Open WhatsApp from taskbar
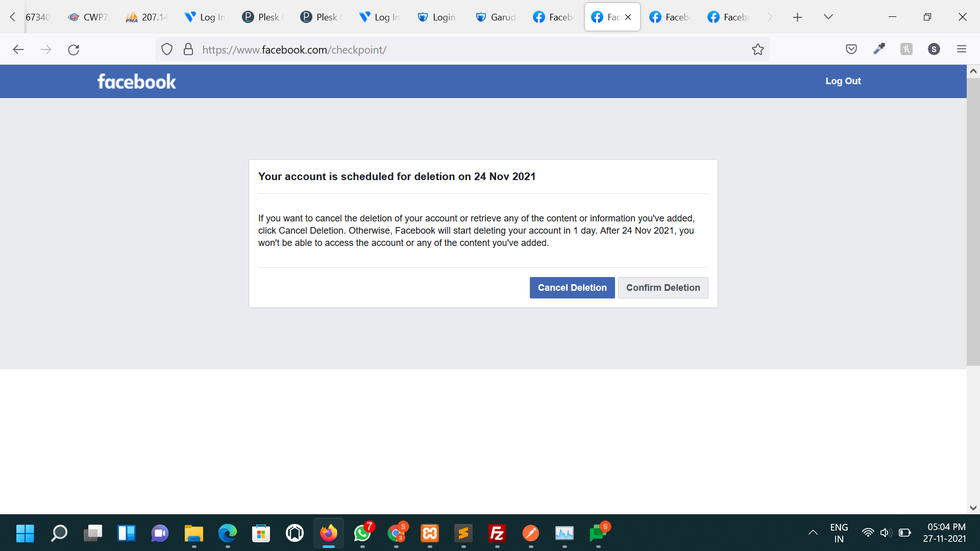Image resolution: width=980 pixels, height=551 pixels. click(x=362, y=534)
